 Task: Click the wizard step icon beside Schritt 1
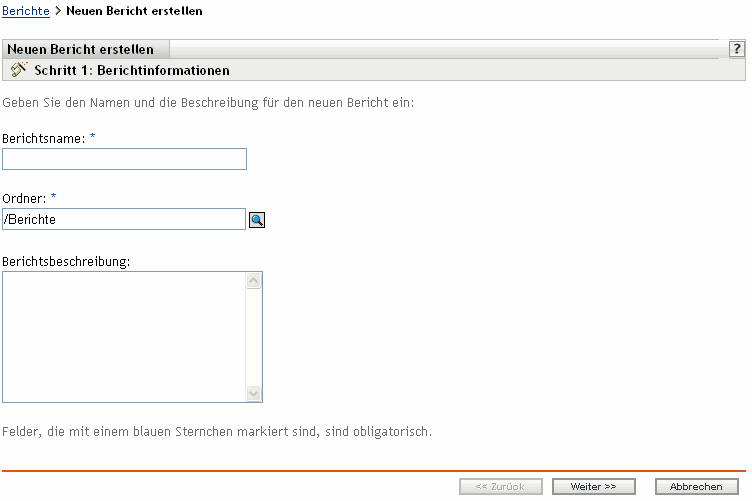click(19, 70)
